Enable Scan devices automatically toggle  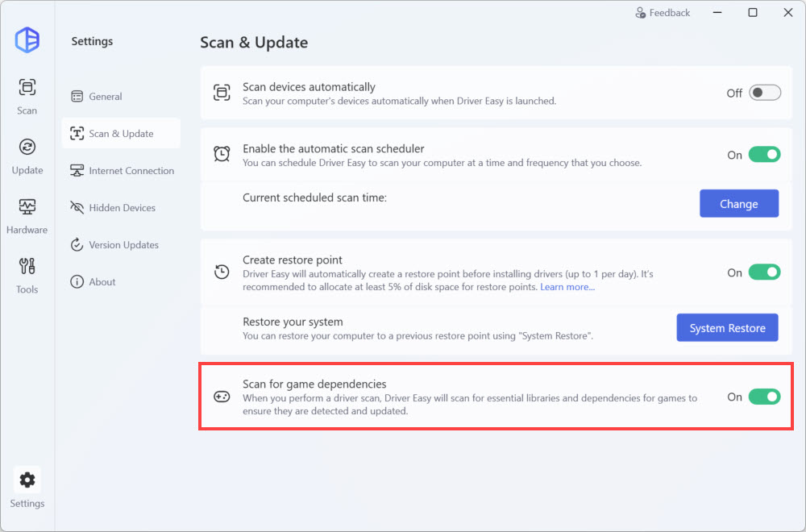coord(764,93)
